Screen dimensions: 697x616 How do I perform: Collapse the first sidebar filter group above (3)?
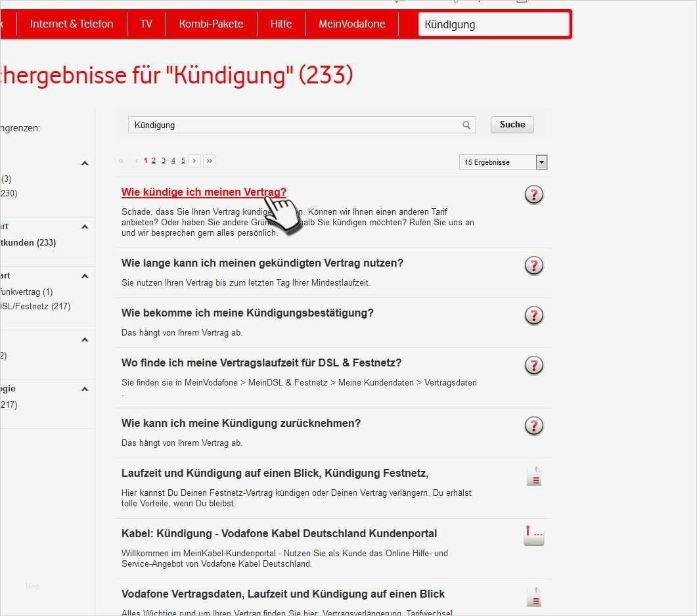pos(85,163)
